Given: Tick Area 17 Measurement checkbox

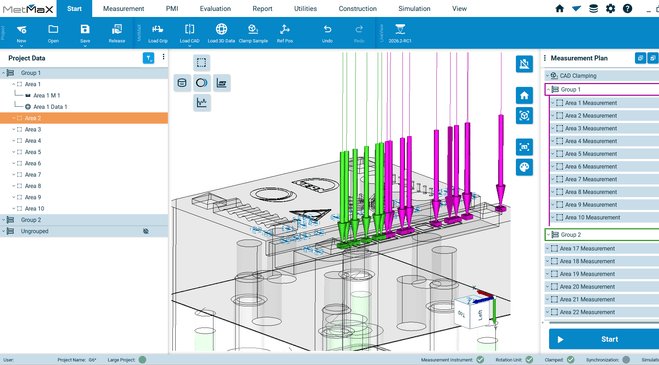Looking at the screenshot, I should click(x=554, y=249).
